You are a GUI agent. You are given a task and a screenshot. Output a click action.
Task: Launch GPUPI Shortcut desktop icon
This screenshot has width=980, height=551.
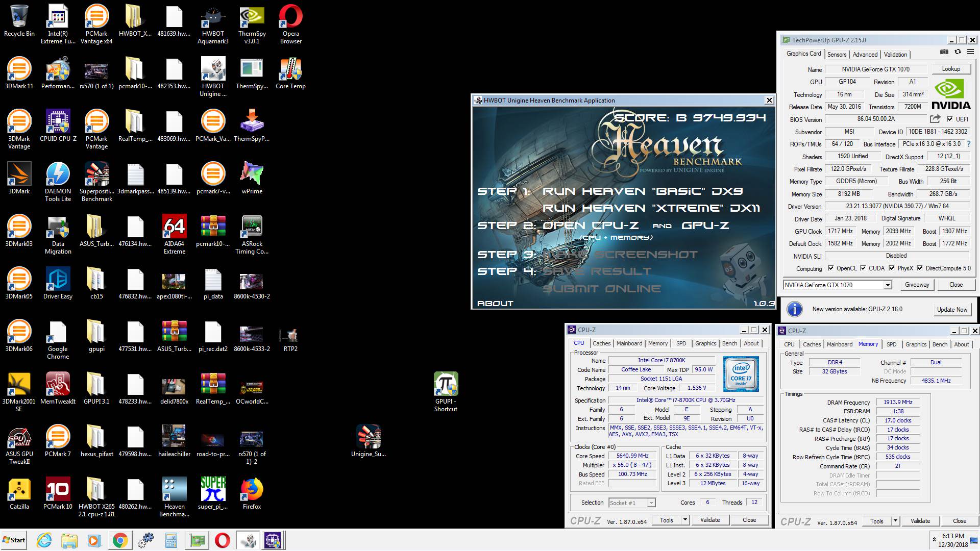click(446, 391)
